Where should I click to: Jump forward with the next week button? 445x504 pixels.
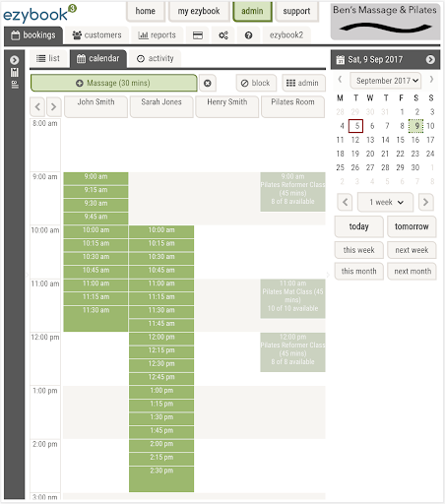[x=412, y=250]
